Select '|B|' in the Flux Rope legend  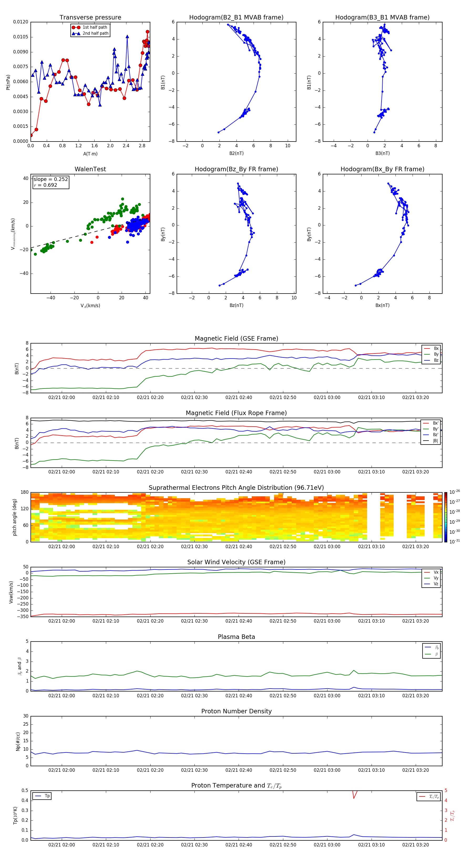(x=431, y=441)
